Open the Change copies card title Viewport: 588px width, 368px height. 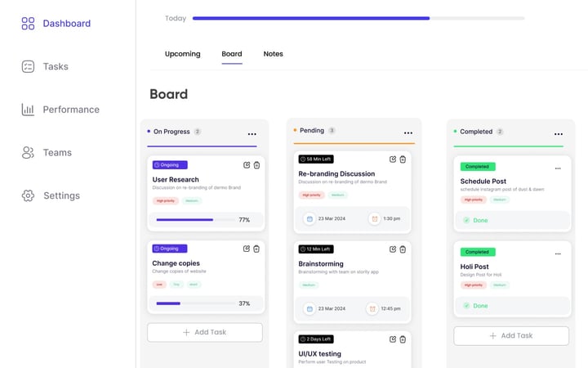pyautogui.click(x=176, y=263)
